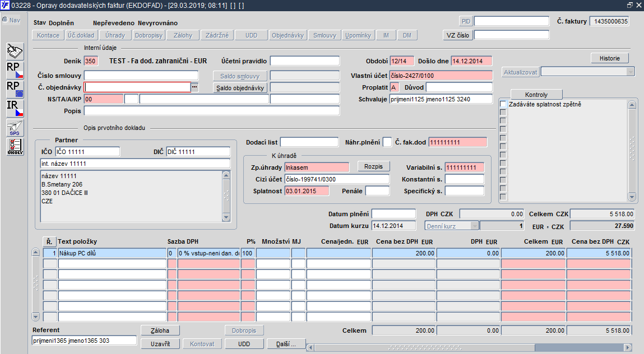Open the SPS paper plane icon

pyautogui.click(x=15, y=128)
